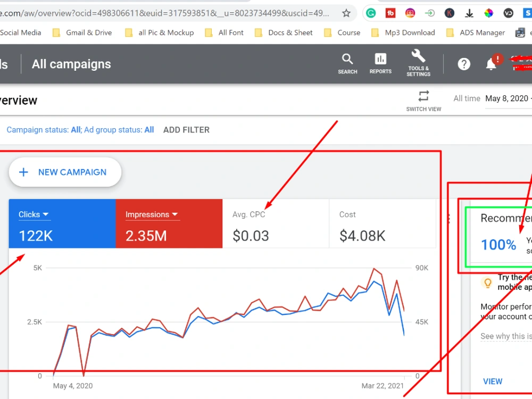This screenshot has height=399, width=532.
Task: Click the All time label
Action: point(467,98)
